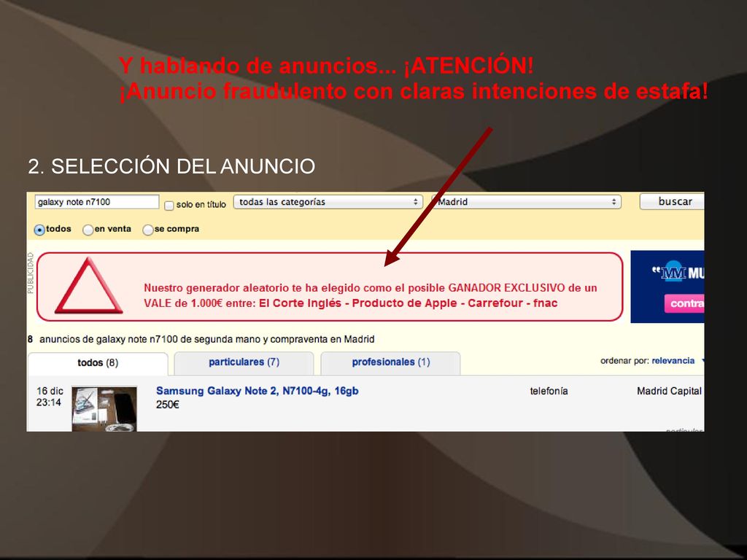Enable the solo en título checkbox
The image size is (747, 560).
pyautogui.click(x=169, y=205)
